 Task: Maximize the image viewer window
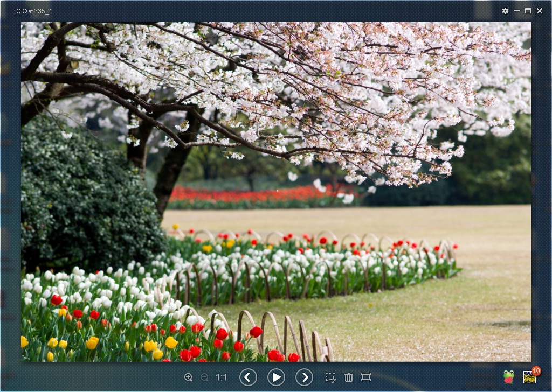point(528,11)
